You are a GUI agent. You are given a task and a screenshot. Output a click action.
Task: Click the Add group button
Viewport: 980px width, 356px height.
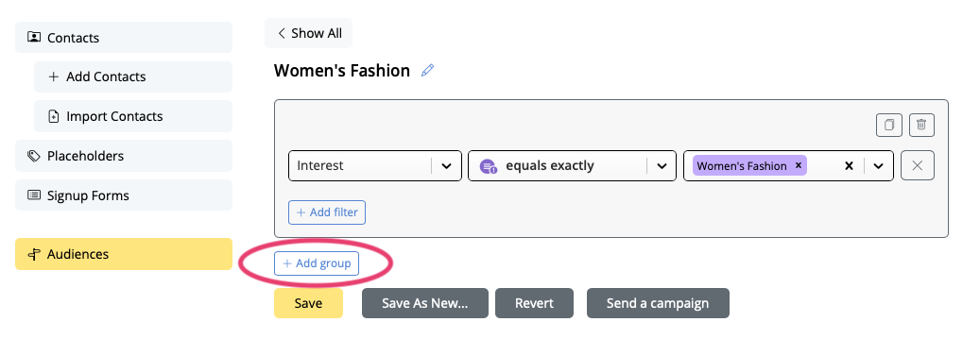tap(317, 263)
